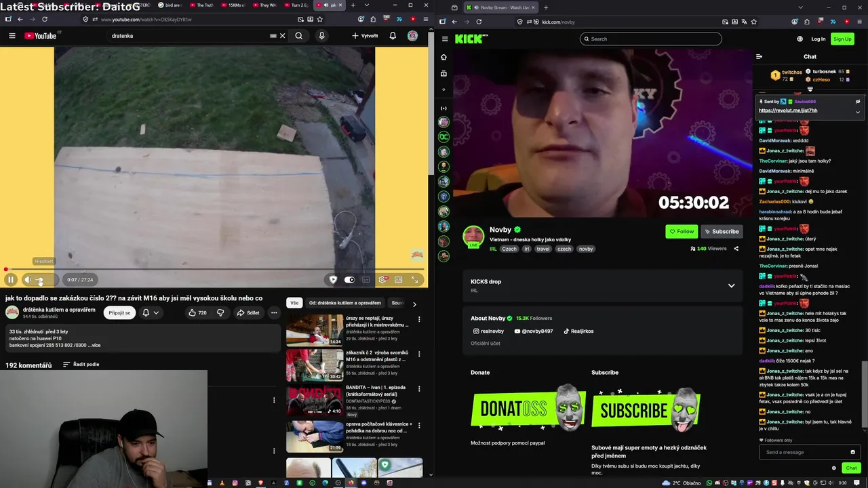Open realnovby Instagram link
The height and width of the screenshot is (488, 868).
(488, 331)
